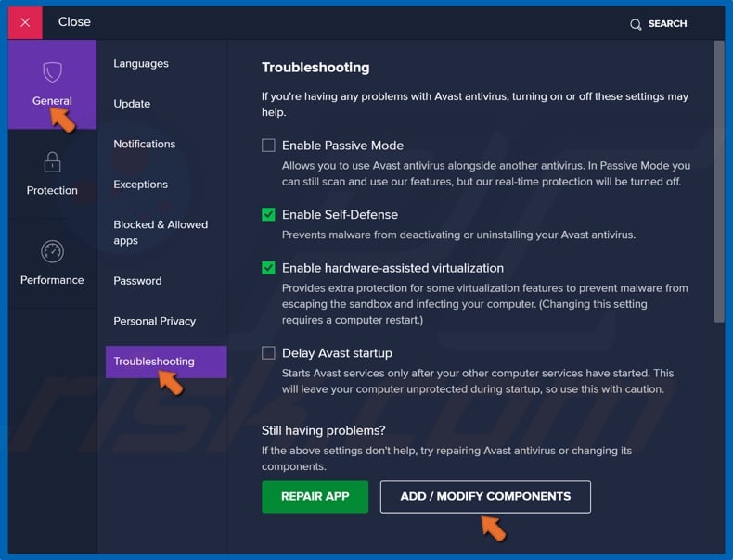The image size is (733, 560).
Task: Click the REPAIR APP button
Action: point(315,496)
